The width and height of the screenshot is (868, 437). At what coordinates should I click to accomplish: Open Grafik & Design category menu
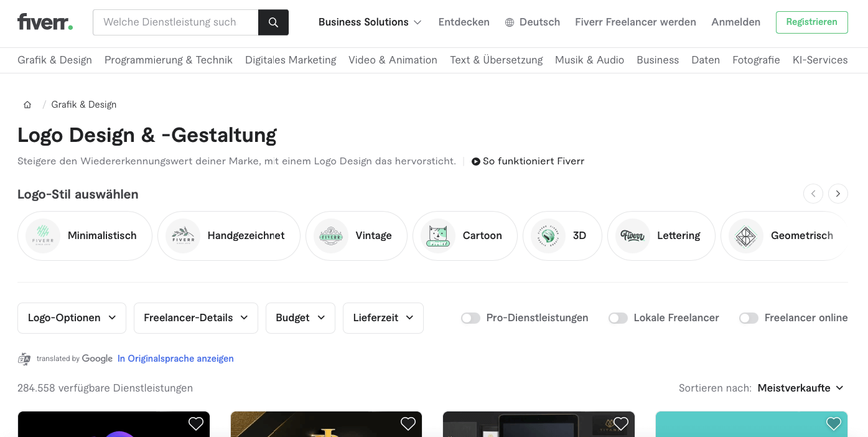pos(55,60)
